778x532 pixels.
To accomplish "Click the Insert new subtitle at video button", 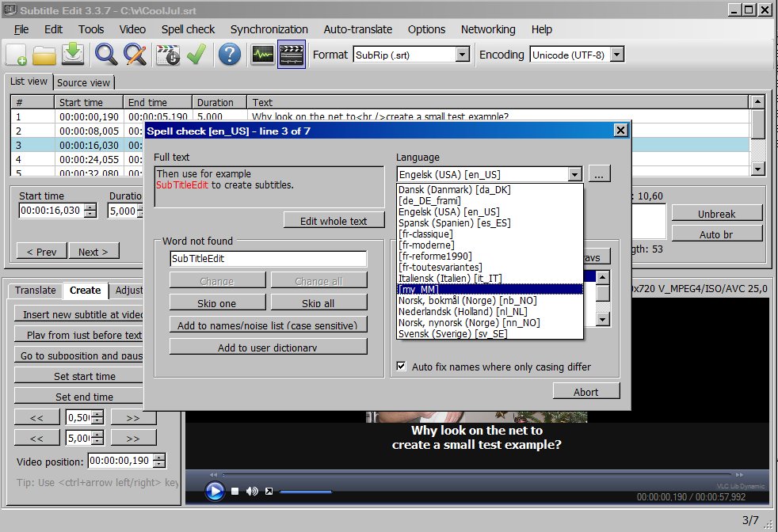I will pyautogui.click(x=79, y=314).
